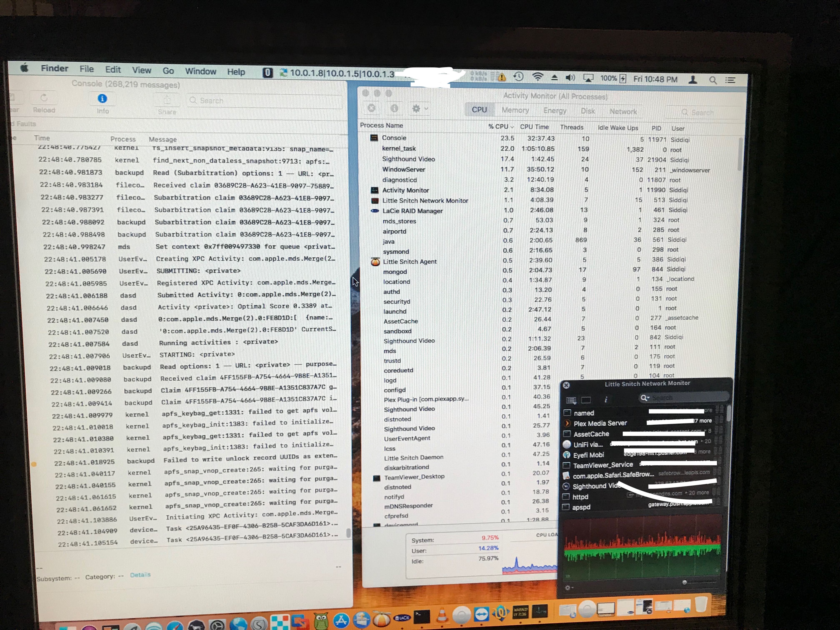
Task: Open the Wi-Fi menu bar icon
Action: (537, 77)
